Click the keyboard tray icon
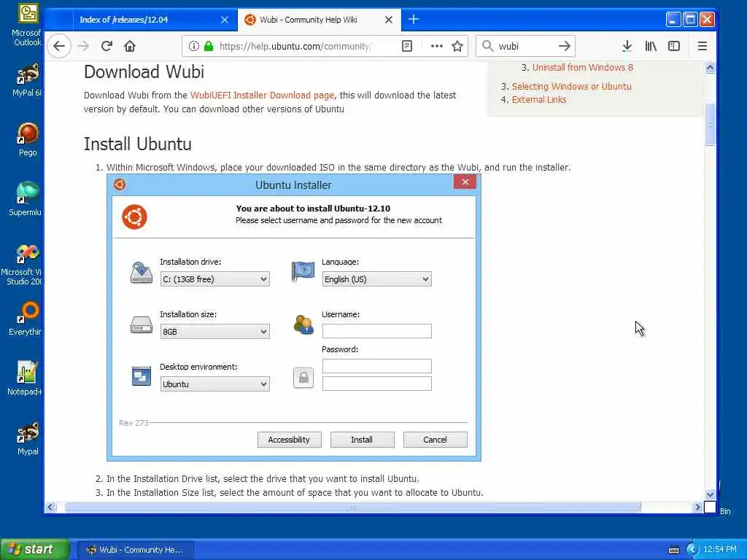This screenshot has height=560, width=747. click(673, 550)
